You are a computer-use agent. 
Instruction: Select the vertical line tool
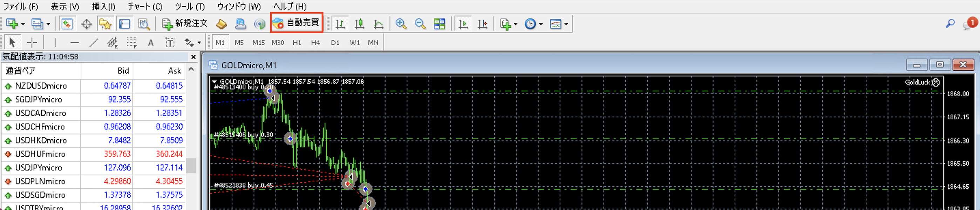[x=55, y=43]
